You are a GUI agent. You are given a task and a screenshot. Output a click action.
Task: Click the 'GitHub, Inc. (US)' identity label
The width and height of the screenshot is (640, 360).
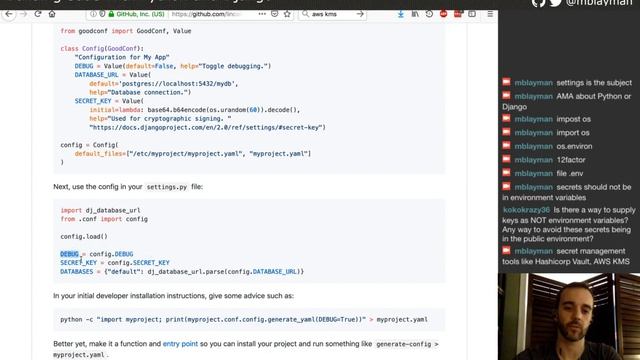pyautogui.click(x=140, y=14)
